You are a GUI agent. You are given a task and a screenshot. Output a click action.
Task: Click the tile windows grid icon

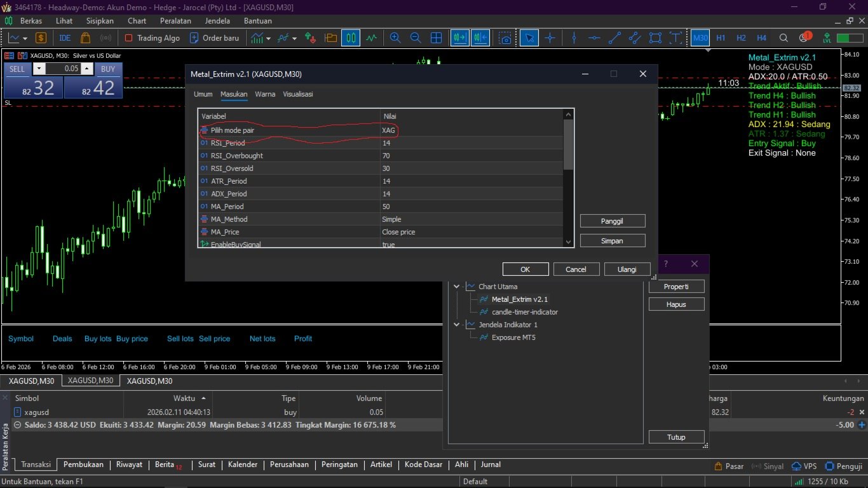pyautogui.click(x=436, y=38)
